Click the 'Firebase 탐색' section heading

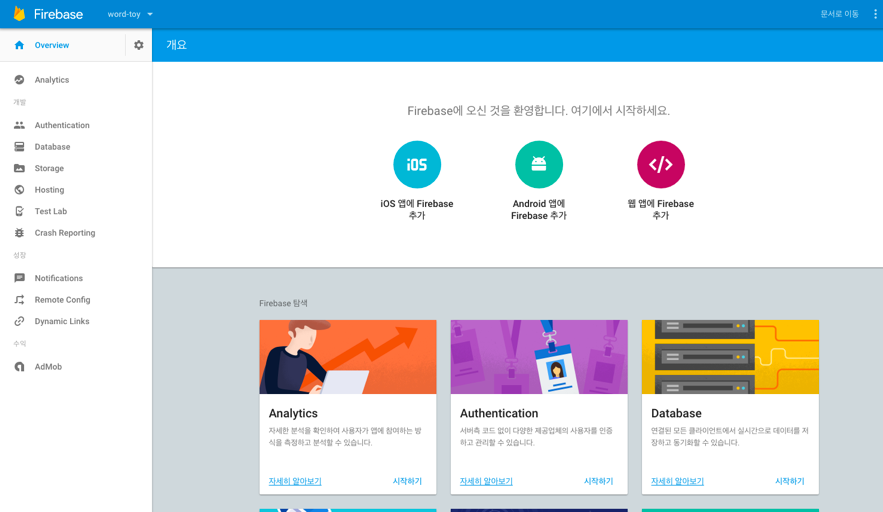point(283,303)
